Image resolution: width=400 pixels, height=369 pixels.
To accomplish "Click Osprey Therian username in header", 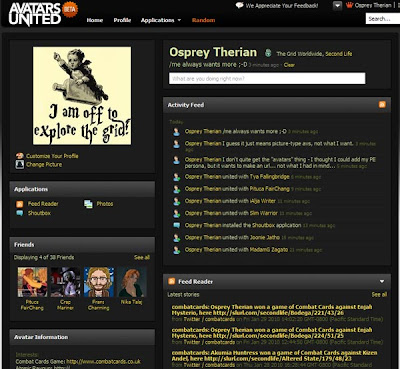I will [373, 5].
